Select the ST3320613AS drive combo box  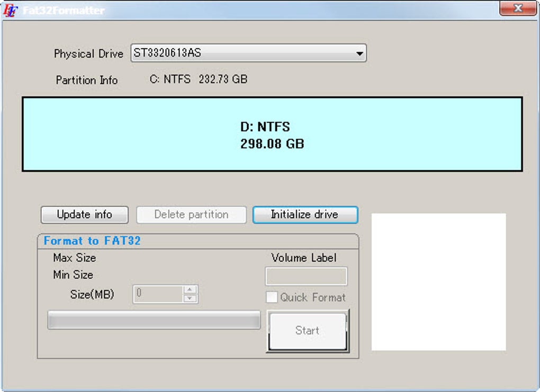tap(248, 53)
